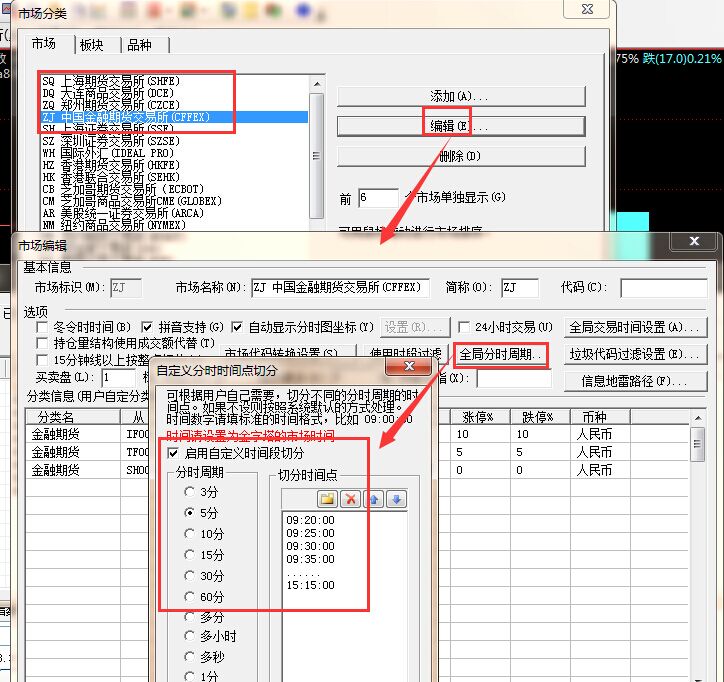Click the blue down arrow move icon
724x682 pixels.
[x=397, y=498]
